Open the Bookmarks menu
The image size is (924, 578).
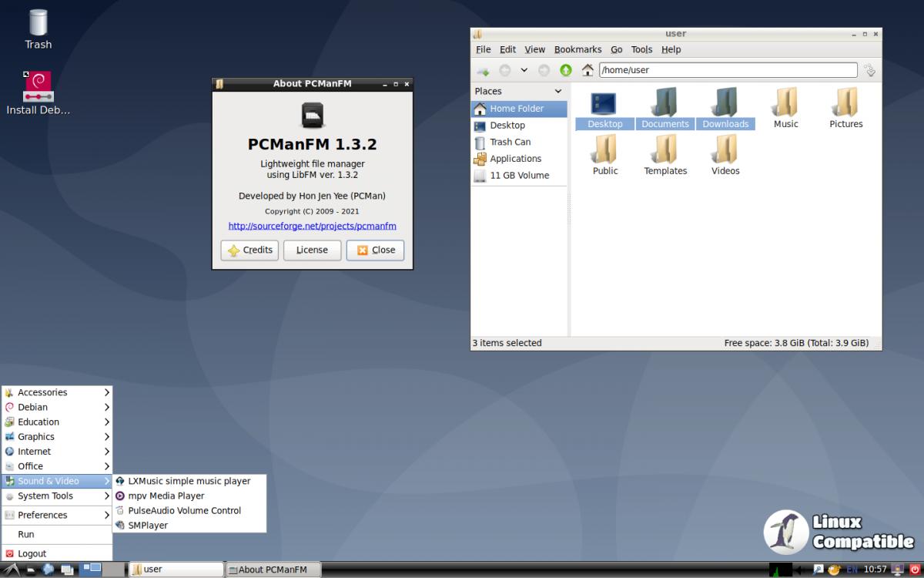click(x=577, y=49)
